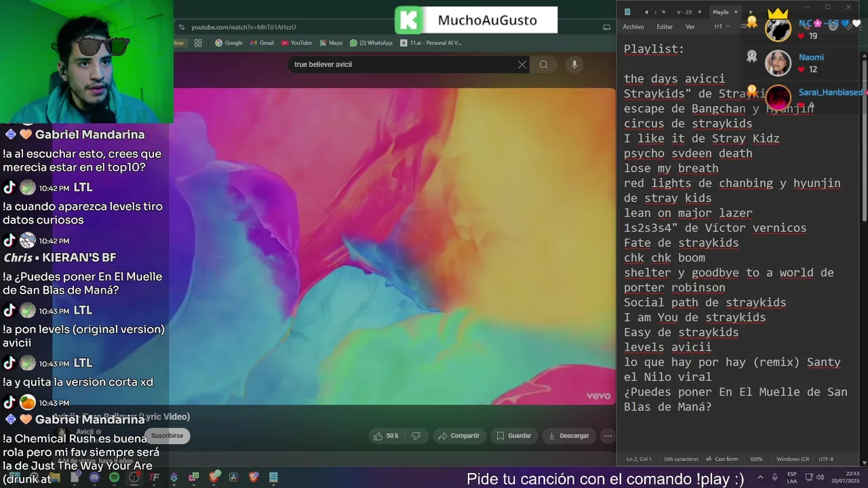Open the last Brave browser taskbar icon
This screenshot has width=868, height=488.
(254, 478)
